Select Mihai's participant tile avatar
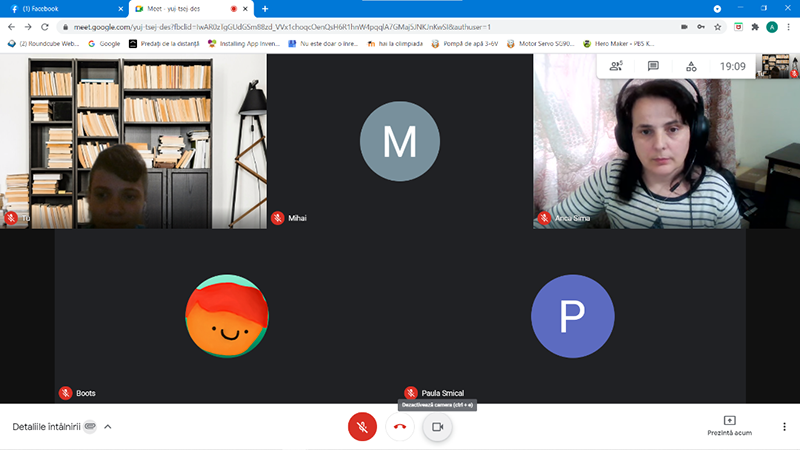Image resolution: width=800 pixels, height=450 pixels. 399,141
